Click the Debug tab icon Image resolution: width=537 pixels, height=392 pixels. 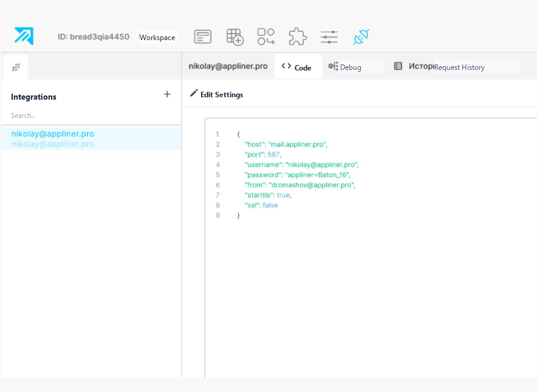point(333,66)
